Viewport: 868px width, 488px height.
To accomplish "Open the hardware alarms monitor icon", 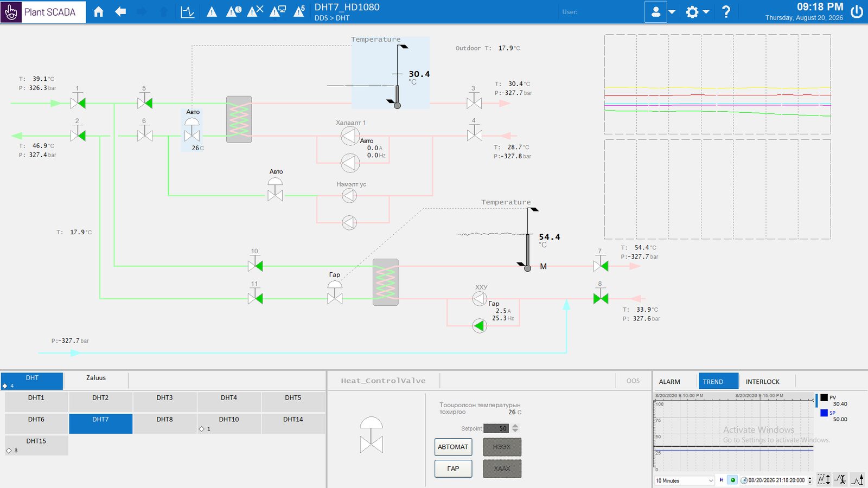I will [x=277, y=11].
